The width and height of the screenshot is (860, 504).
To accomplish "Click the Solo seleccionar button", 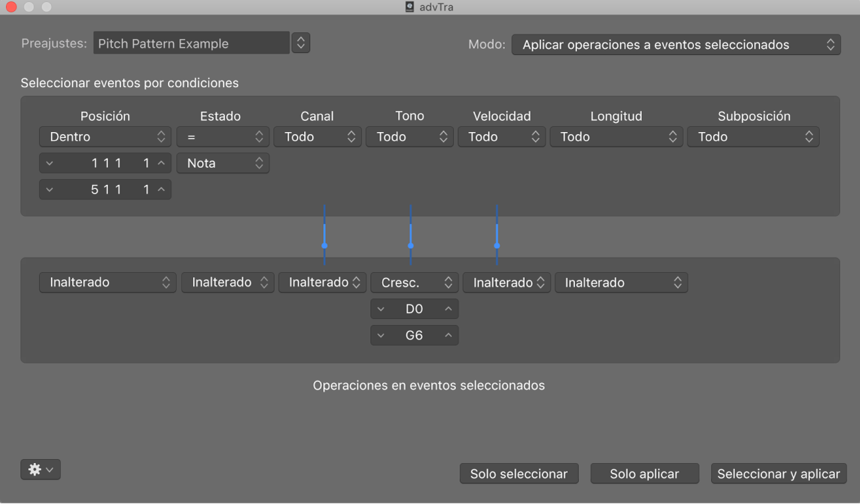I will click(519, 474).
